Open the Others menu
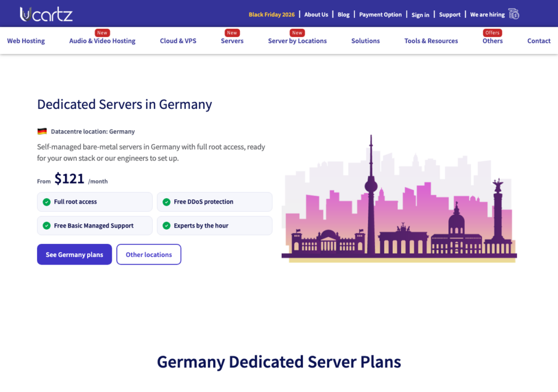Image resolution: width=558 pixels, height=392 pixels. point(493,41)
